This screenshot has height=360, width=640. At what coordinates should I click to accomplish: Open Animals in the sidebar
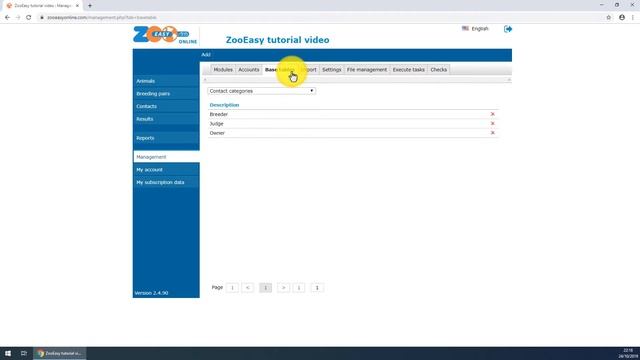coord(166,81)
